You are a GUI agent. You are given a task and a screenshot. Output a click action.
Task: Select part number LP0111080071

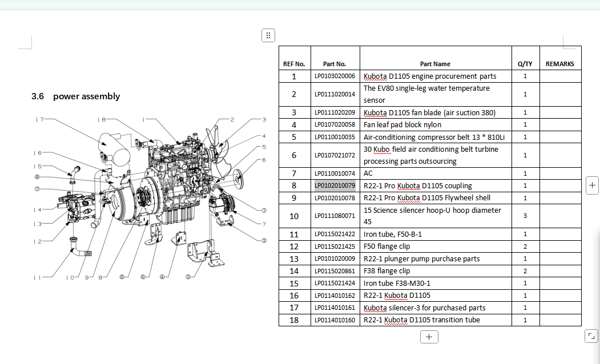335,216
